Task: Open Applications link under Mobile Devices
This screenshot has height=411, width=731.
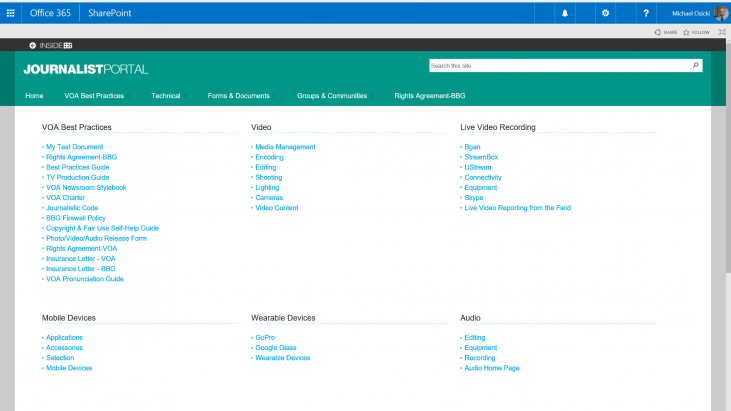Action: [64, 337]
